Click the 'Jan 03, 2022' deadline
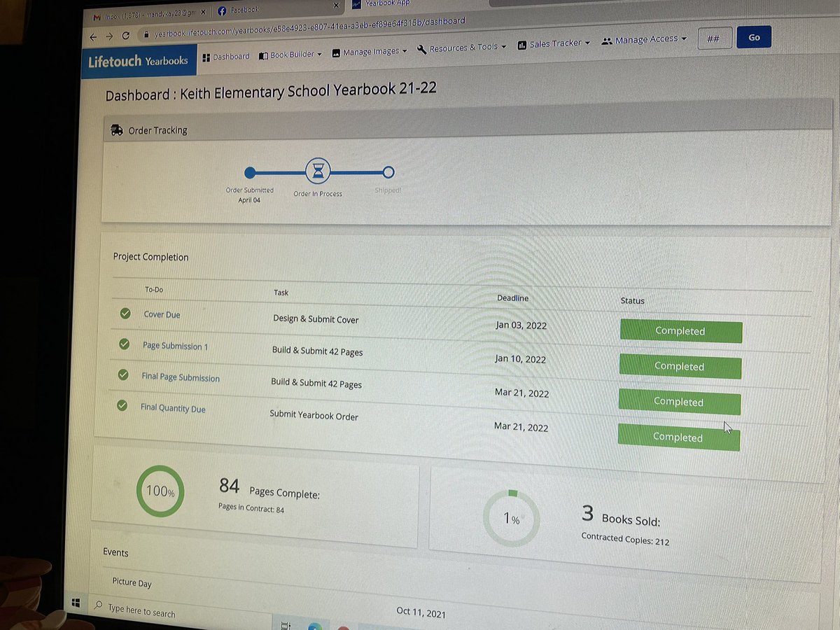Viewport: 840px width, 630px height. click(x=521, y=325)
